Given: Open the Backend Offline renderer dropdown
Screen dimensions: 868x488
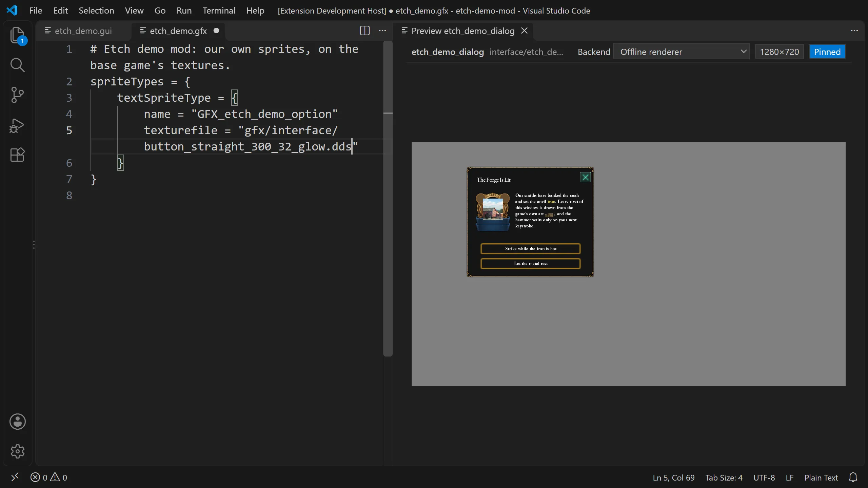Looking at the screenshot, I should 681,52.
